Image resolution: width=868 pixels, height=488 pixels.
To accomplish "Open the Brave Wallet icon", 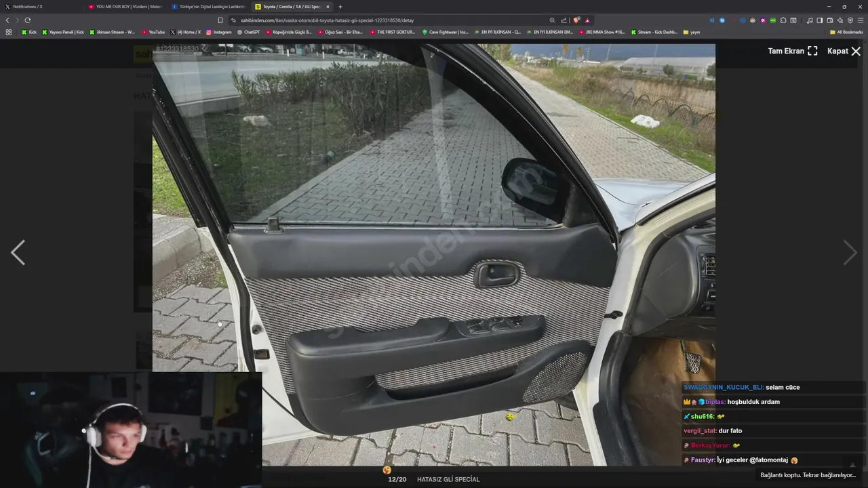I will (829, 20).
